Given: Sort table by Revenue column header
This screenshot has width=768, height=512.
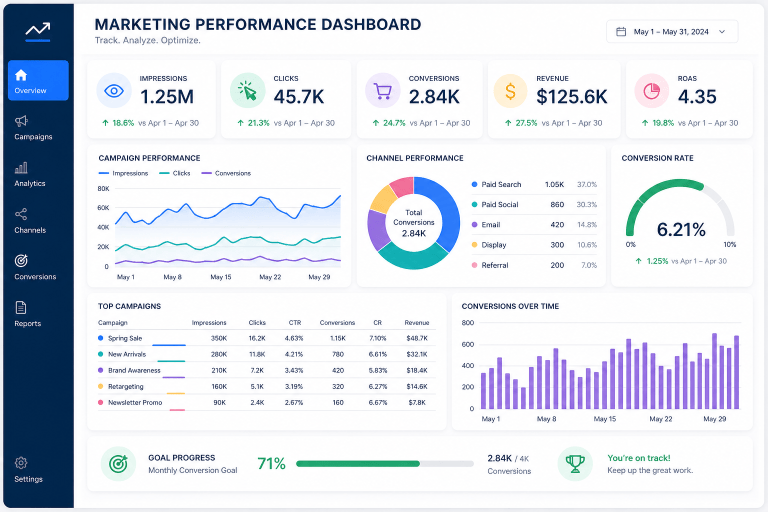Looking at the screenshot, I should coord(417,323).
